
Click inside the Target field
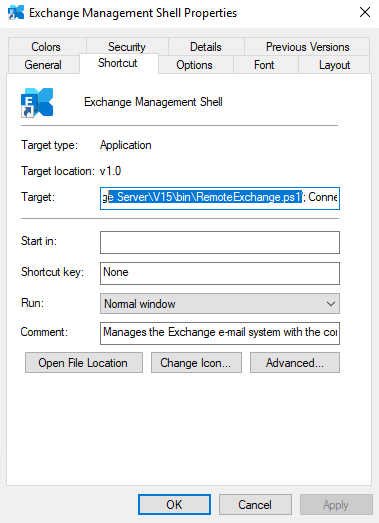pos(220,198)
